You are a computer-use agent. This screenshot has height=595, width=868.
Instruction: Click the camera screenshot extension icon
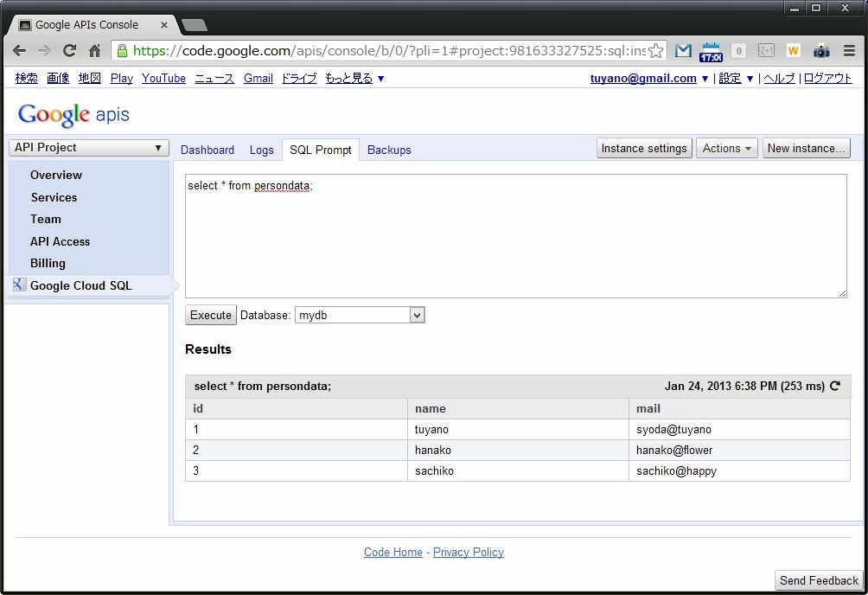pyautogui.click(x=821, y=51)
